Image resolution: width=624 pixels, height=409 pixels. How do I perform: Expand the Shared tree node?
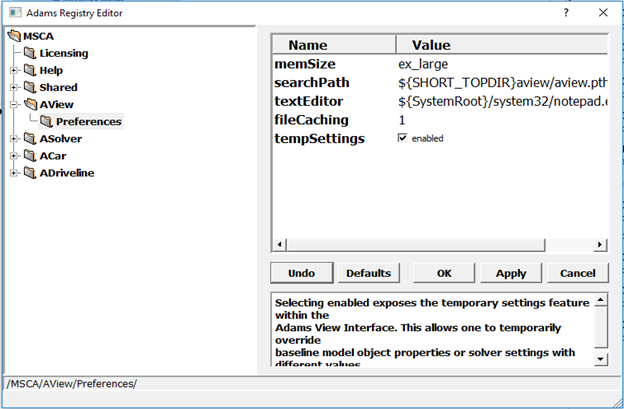tap(14, 87)
